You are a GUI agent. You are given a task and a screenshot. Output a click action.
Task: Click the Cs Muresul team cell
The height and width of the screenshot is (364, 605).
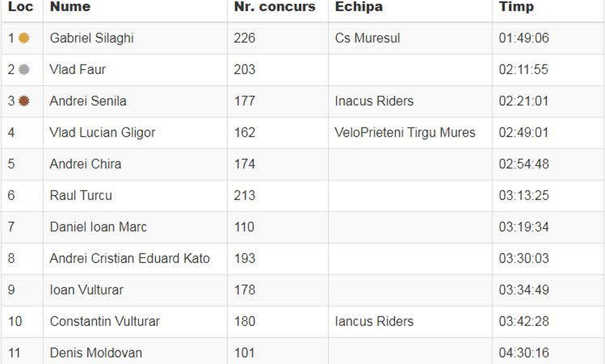[x=367, y=38]
